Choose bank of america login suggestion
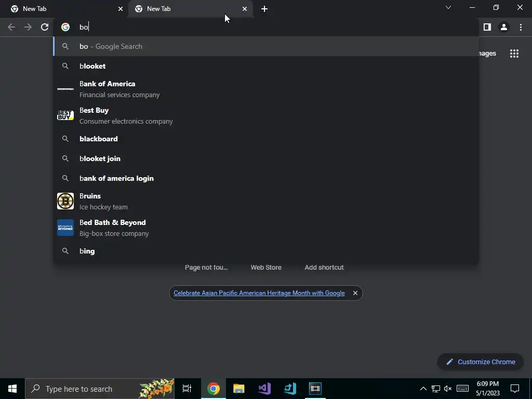532x399 pixels. coord(267,178)
